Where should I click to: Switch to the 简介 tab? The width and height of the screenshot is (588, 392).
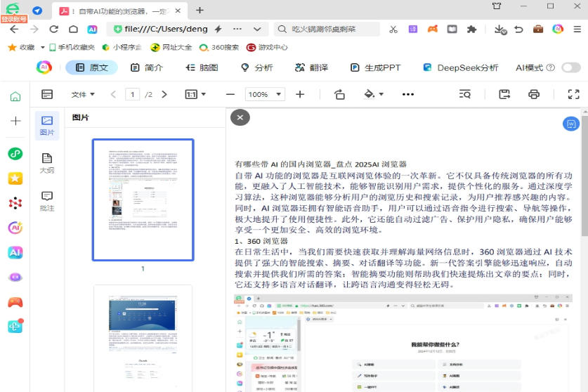(147, 67)
